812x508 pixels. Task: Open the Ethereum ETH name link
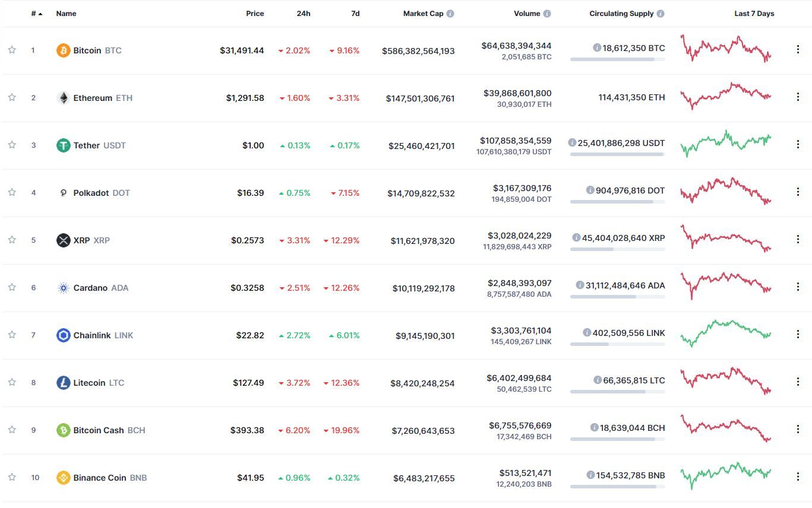103,98
